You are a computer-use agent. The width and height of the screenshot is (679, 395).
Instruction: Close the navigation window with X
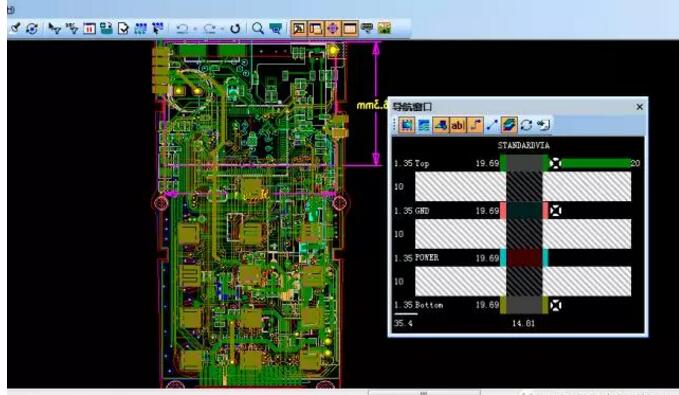640,107
